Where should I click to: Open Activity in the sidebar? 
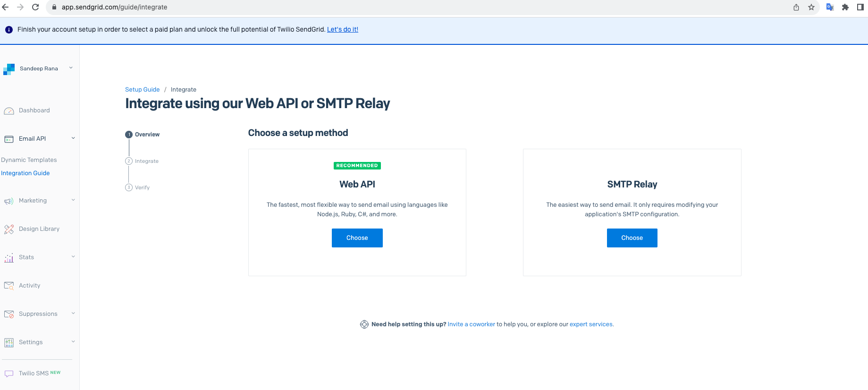(x=29, y=286)
